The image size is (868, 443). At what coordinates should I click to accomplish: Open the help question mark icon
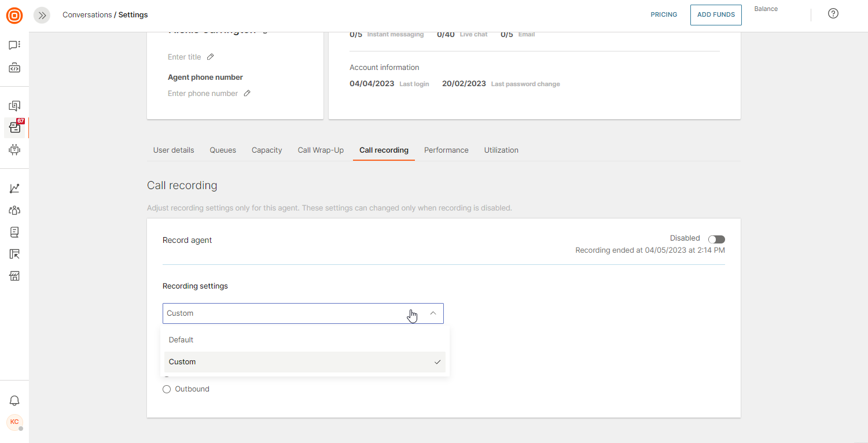click(x=833, y=14)
